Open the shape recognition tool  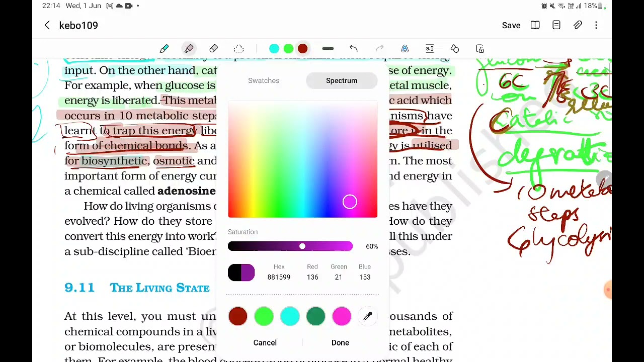[455, 49]
